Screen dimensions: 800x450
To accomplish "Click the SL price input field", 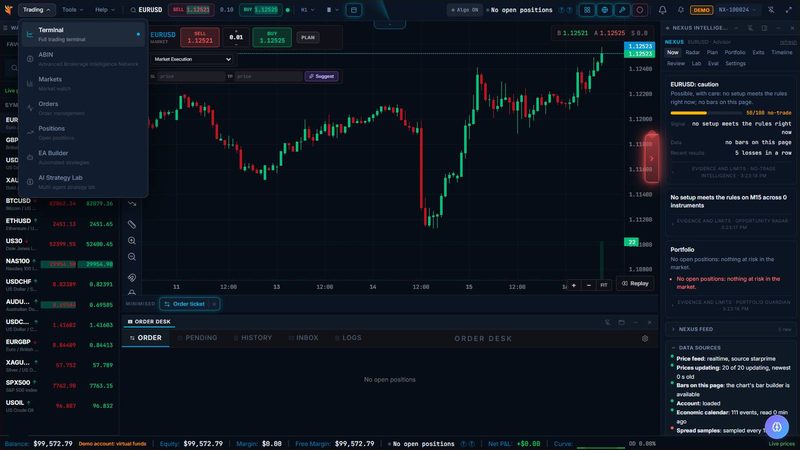I will (190, 76).
